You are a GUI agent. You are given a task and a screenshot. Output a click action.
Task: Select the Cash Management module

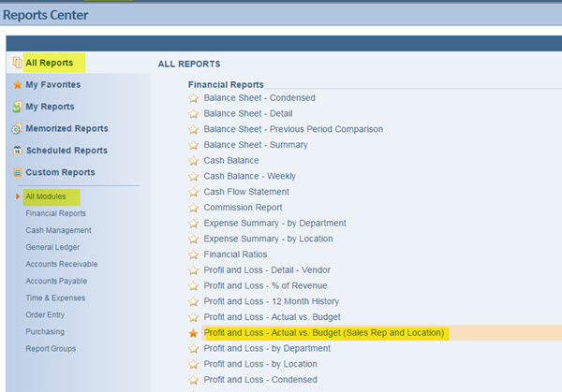point(58,230)
